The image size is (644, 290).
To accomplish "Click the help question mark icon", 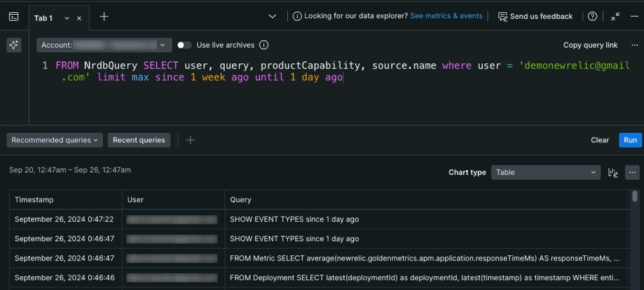I will pos(592,17).
